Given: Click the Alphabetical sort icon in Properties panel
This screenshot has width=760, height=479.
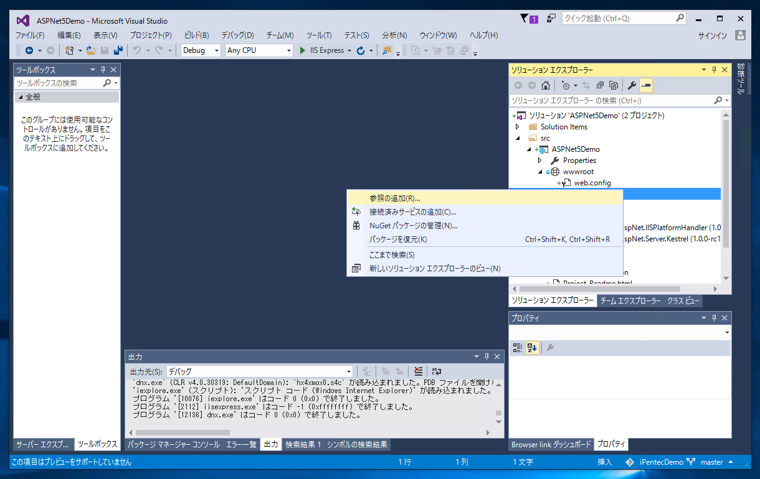Looking at the screenshot, I should click(532, 348).
